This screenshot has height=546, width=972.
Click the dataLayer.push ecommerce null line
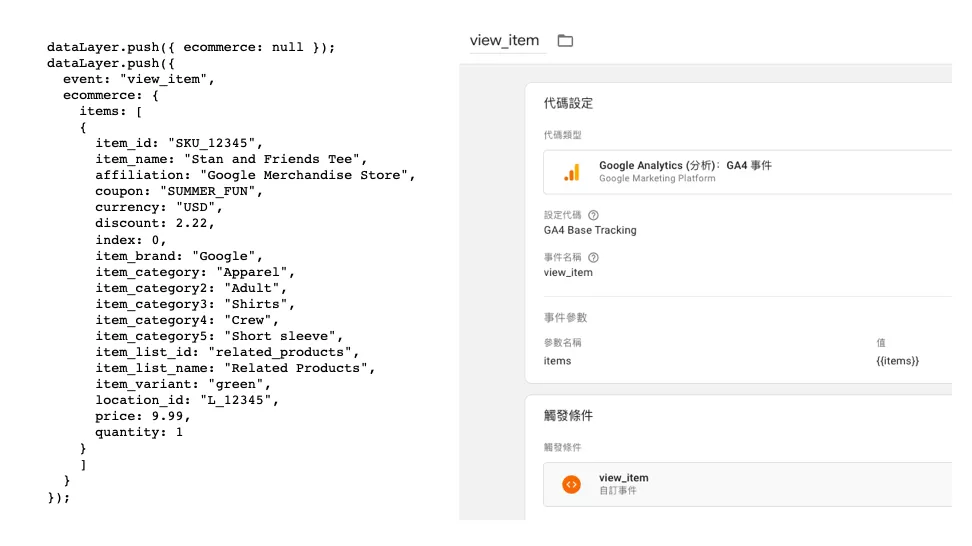pos(191,47)
